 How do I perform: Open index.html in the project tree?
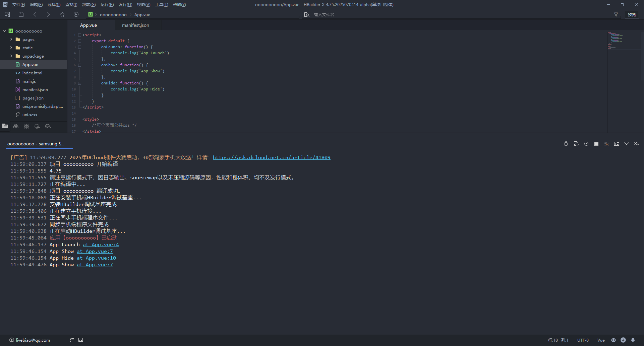32,73
